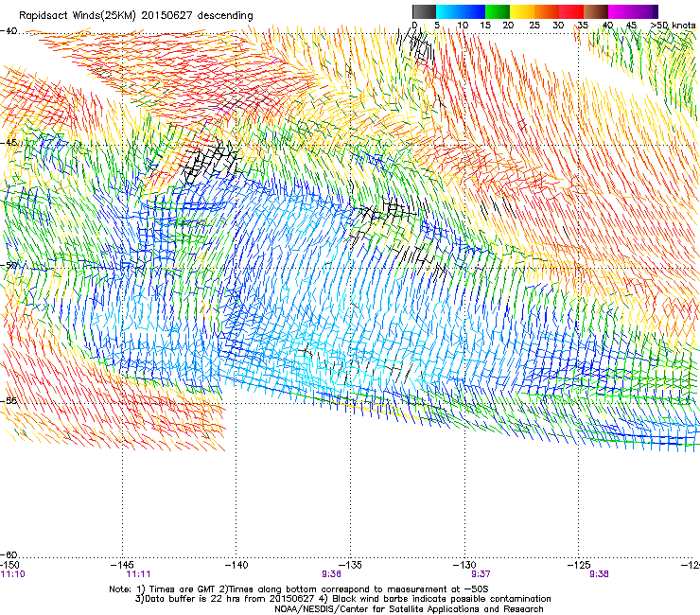Click the latitude label '-45' on the left axis
The image size is (700, 615).
(x=9, y=143)
